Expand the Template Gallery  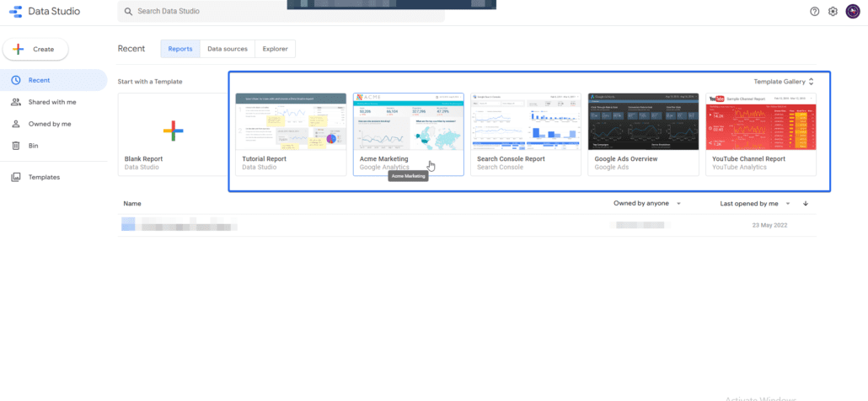784,82
